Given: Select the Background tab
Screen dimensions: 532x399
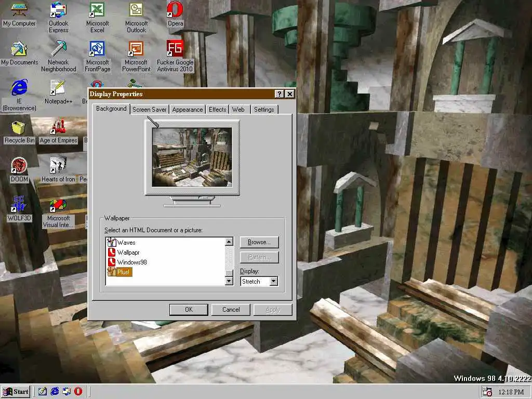Looking at the screenshot, I should tap(111, 109).
